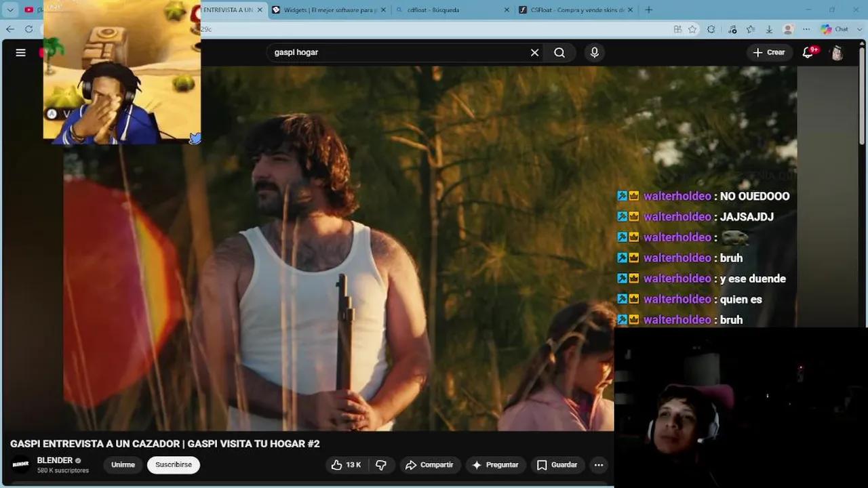This screenshot has width=868, height=488.
Task: Open the Crear upload menu
Action: [769, 52]
